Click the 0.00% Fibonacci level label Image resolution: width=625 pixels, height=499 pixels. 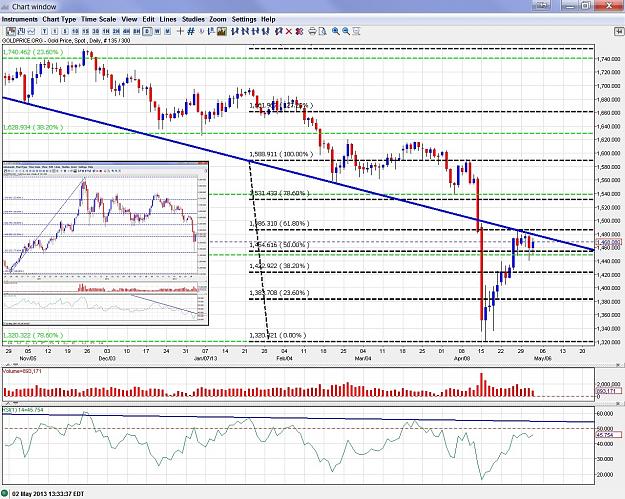click(x=278, y=335)
